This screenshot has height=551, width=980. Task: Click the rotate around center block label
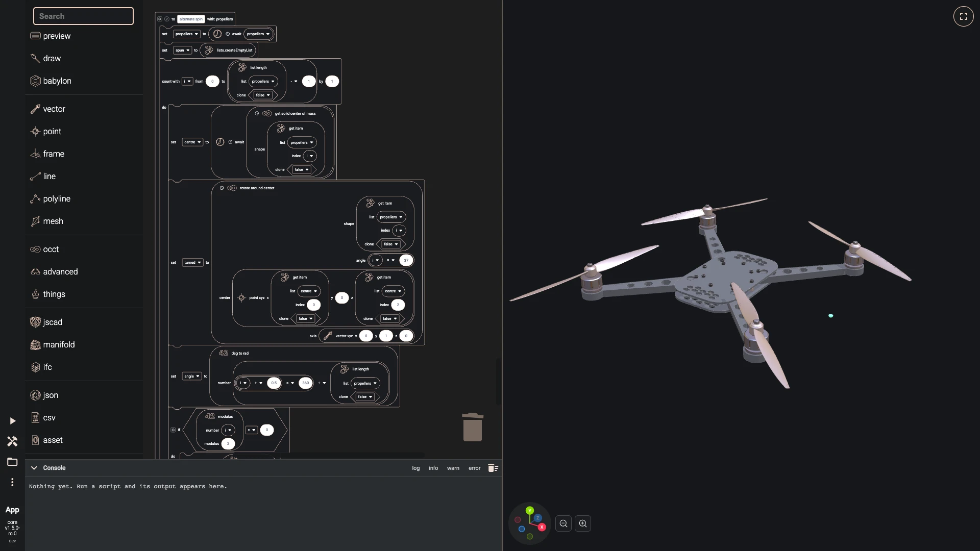[x=257, y=188]
